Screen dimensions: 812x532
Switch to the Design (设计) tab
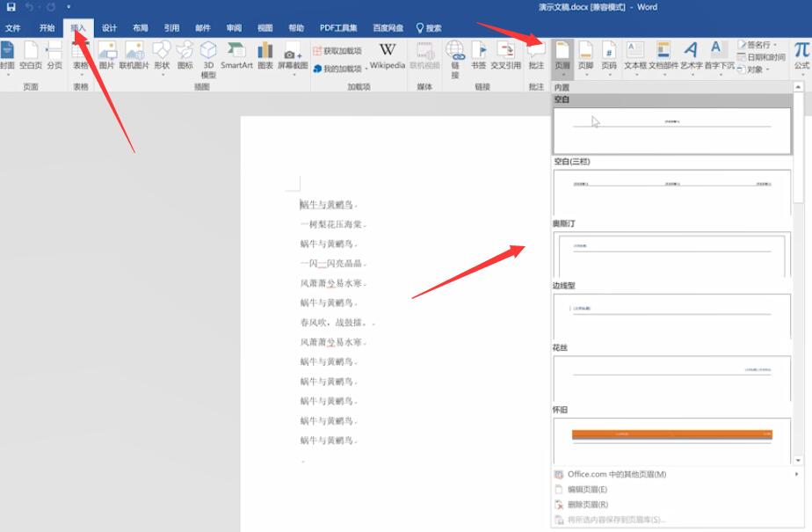(109, 28)
